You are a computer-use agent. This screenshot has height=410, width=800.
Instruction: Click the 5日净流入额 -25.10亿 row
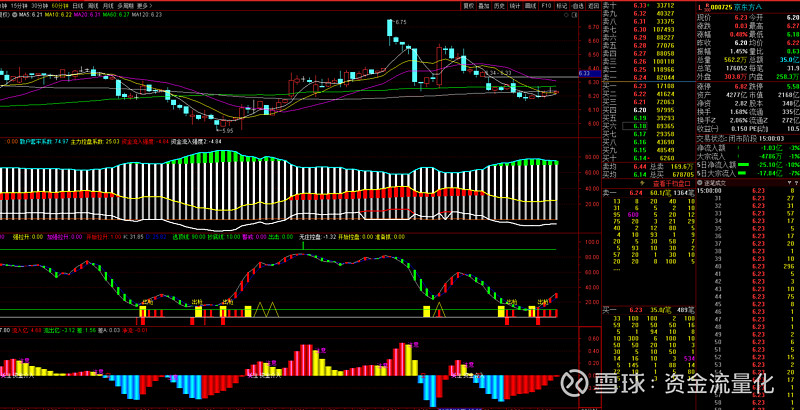click(x=748, y=165)
